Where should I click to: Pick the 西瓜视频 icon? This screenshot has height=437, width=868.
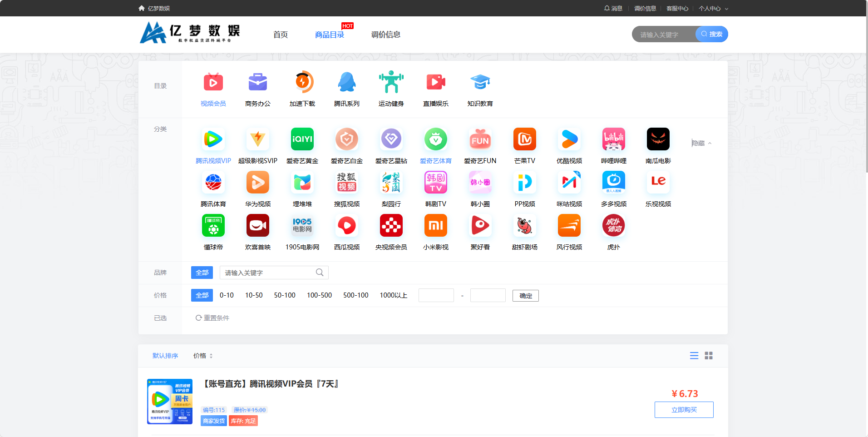(x=347, y=226)
